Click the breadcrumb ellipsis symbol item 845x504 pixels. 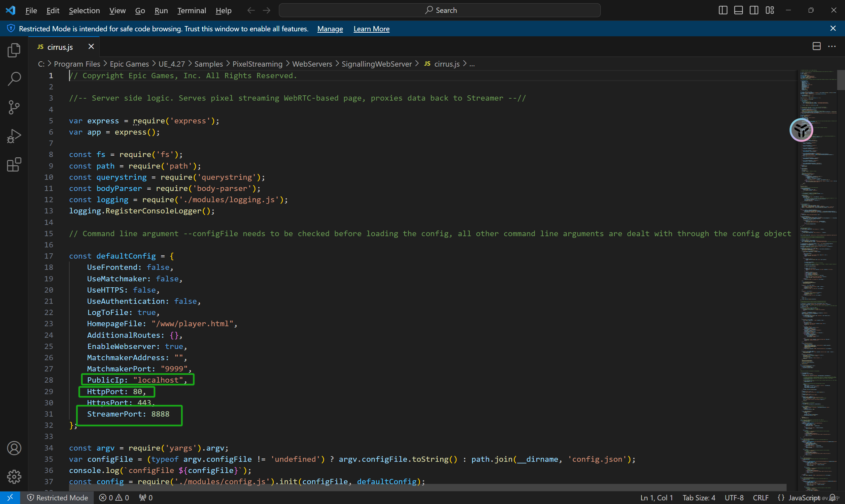tap(472, 64)
